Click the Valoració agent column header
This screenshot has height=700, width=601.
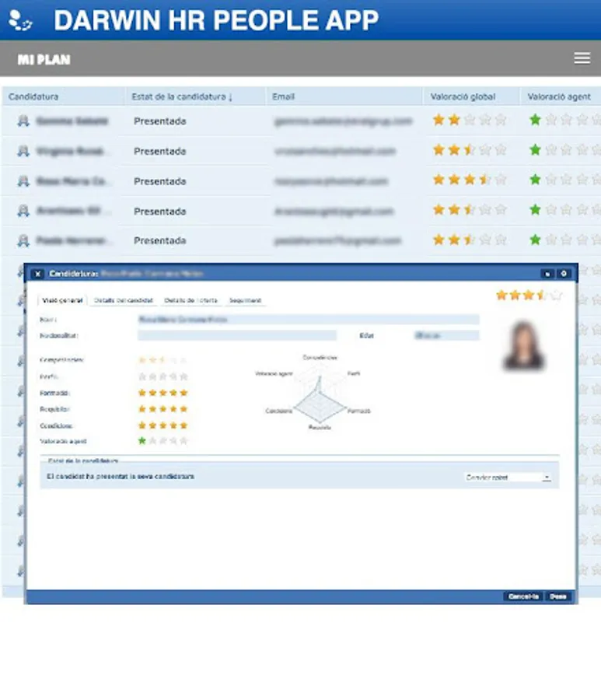pos(558,96)
